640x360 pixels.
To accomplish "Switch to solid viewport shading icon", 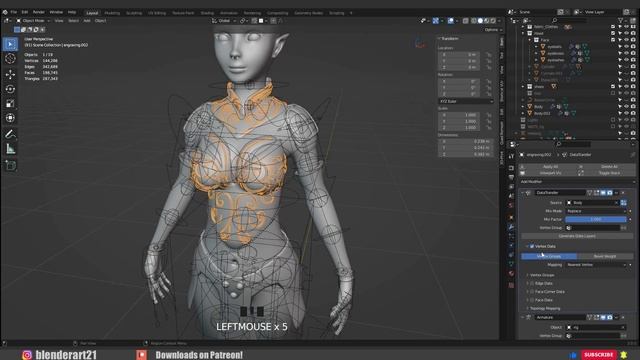I will click(480, 20).
